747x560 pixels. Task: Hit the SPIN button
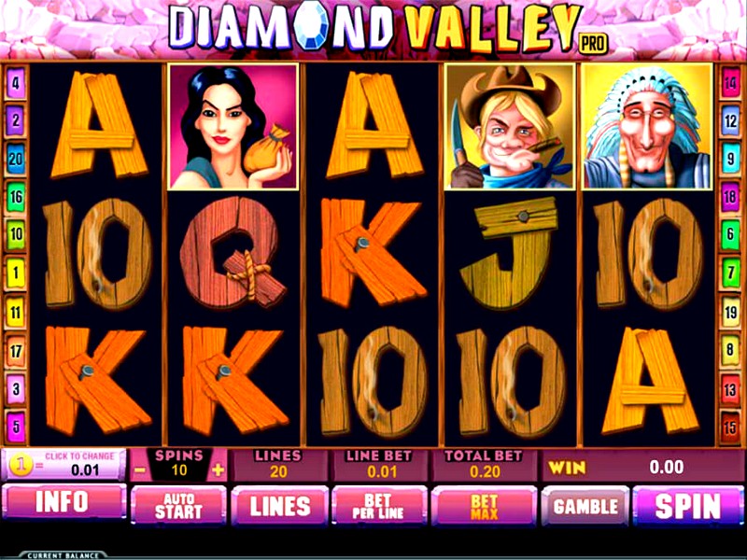coord(688,506)
